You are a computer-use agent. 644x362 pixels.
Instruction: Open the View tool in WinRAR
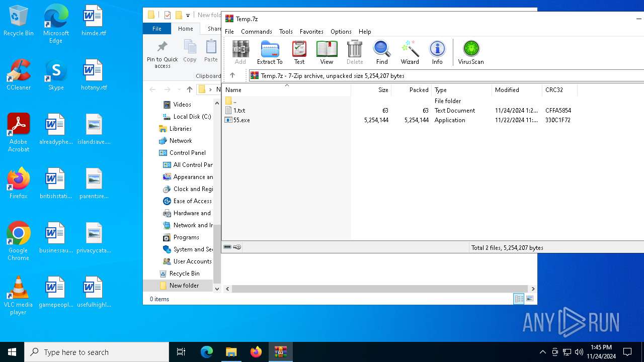point(327,53)
